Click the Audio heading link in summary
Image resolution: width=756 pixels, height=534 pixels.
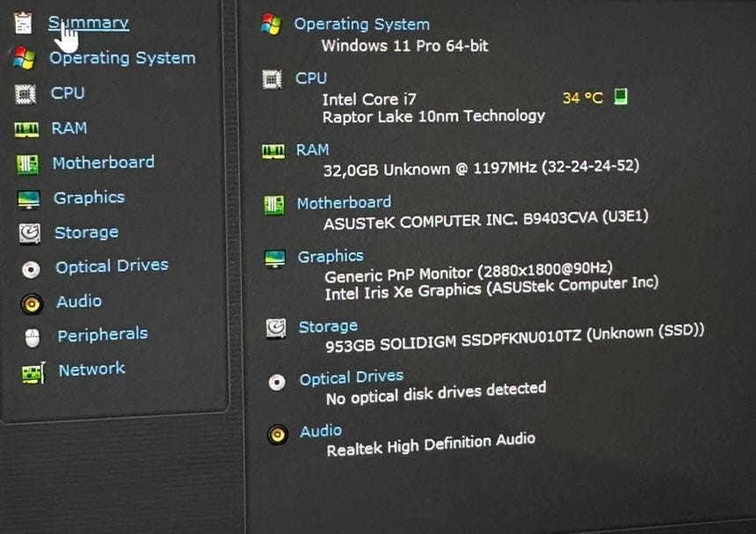tap(321, 430)
